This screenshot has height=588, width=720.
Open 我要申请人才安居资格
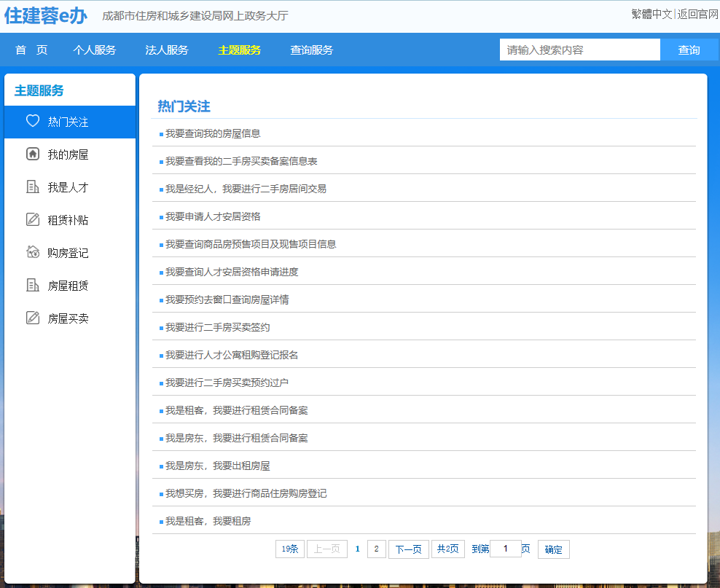213,216
